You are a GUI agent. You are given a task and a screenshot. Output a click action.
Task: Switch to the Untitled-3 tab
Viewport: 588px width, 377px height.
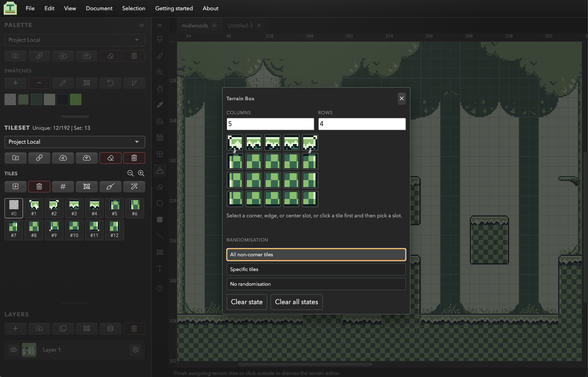click(x=240, y=25)
